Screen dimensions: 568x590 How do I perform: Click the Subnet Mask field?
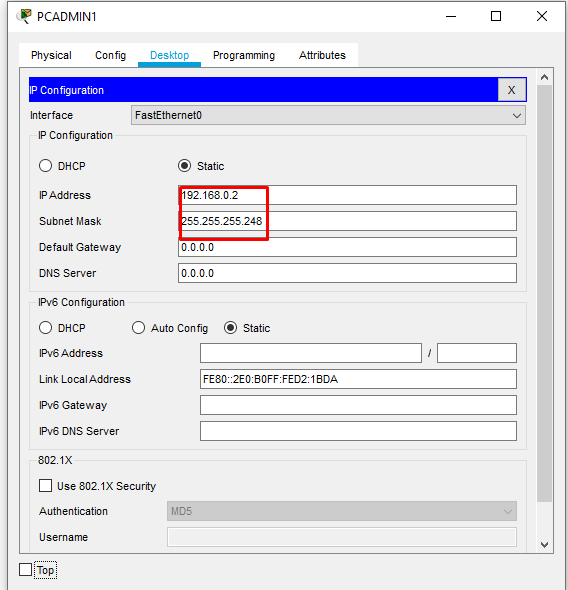click(347, 221)
